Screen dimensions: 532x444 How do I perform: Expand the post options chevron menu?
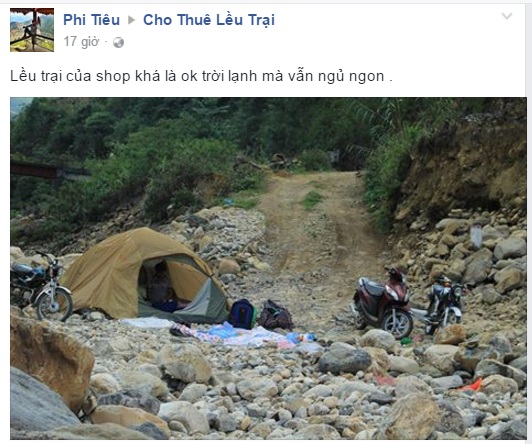click(507, 16)
